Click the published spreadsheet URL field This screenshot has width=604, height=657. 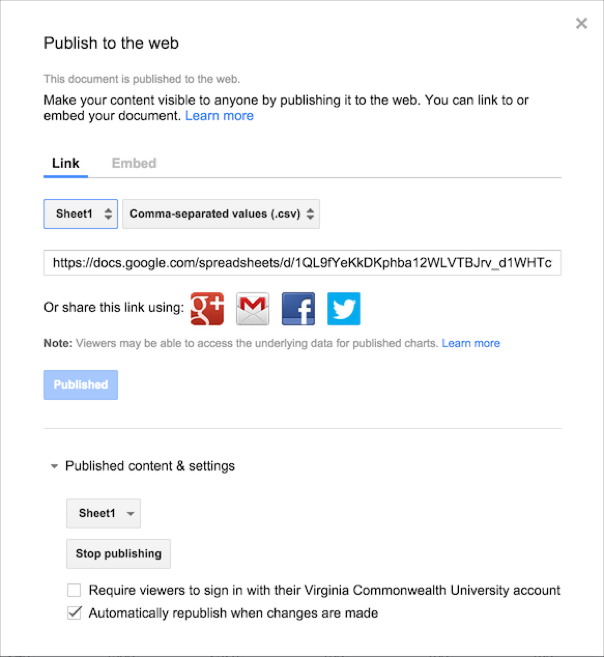click(x=302, y=263)
